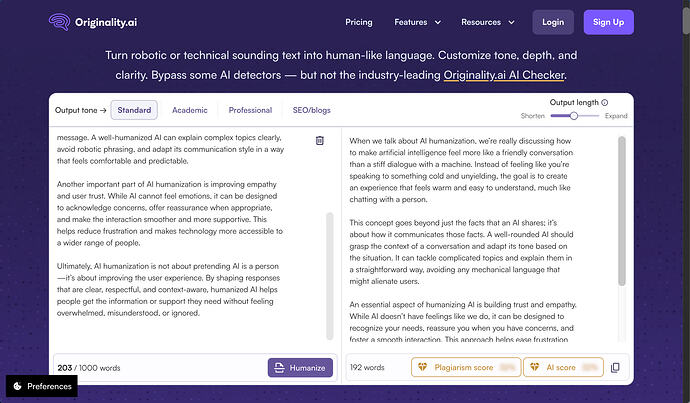The height and width of the screenshot is (403, 690).
Task: Click diamond icon beside AI score
Action: [535, 367]
